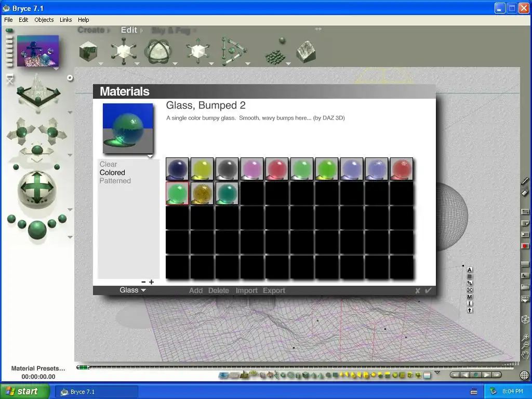This screenshot has width=532, height=399.
Task: Click the zoom in magnifier icon
Action: [x=525, y=337]
